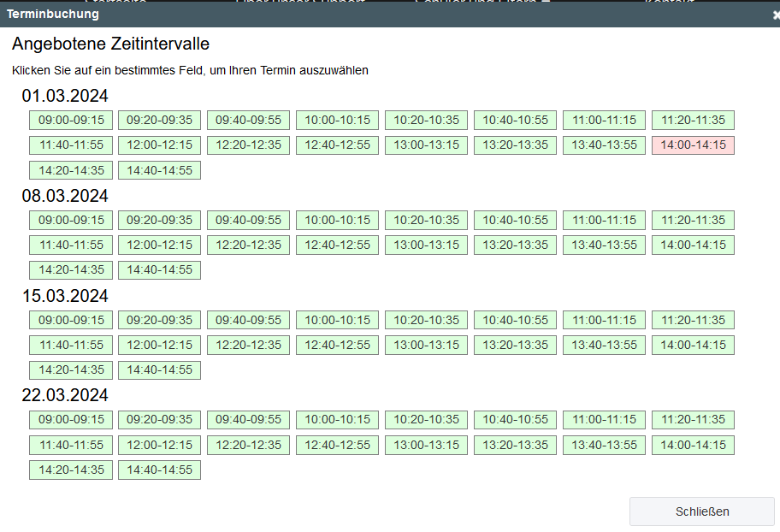Screen dimensions: 780x532
Task: Select 14:00-14:15 on 15.03.2024
Action: tap(694, 345)
